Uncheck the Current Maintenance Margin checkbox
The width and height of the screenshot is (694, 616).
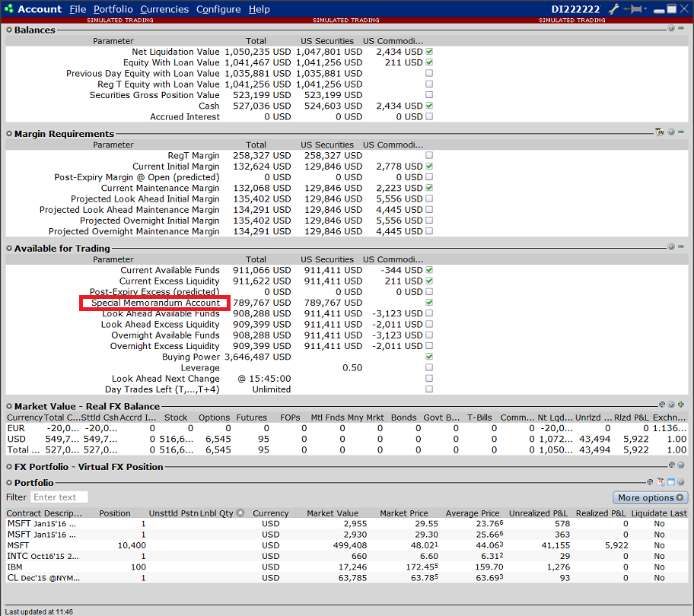click(x=429, y=188)
